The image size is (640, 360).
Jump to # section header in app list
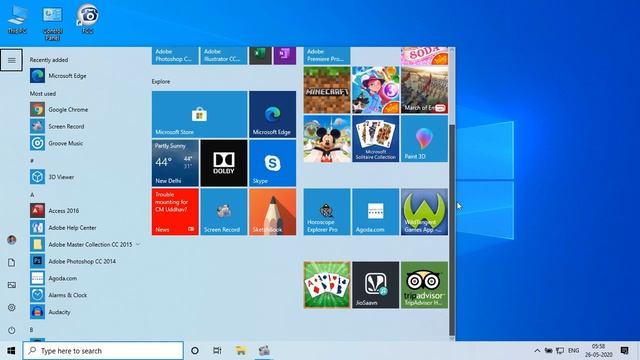click(32, 160)
